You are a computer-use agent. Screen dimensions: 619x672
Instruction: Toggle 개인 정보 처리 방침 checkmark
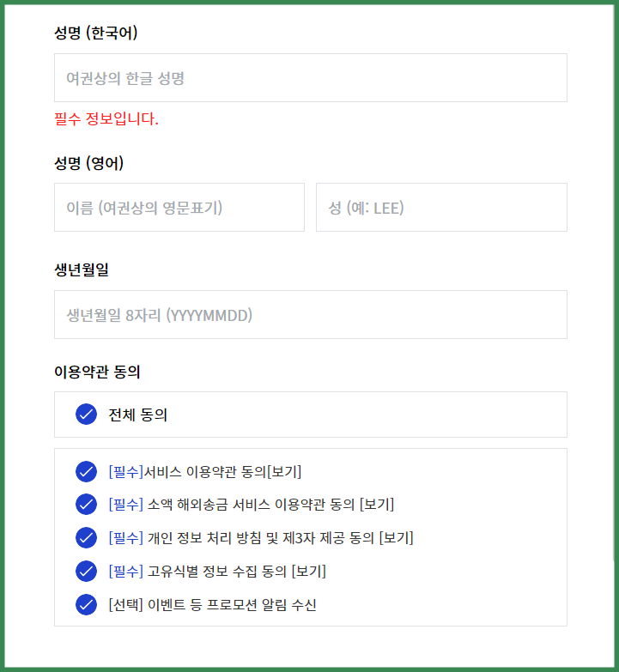point(86,537)
